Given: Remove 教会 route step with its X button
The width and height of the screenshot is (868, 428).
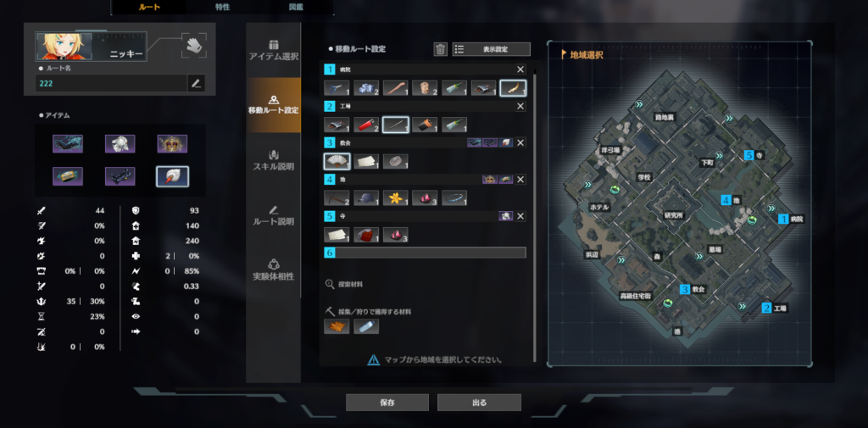Looking at the screenshot, I should pyautogui.click(x=520, y=142).
